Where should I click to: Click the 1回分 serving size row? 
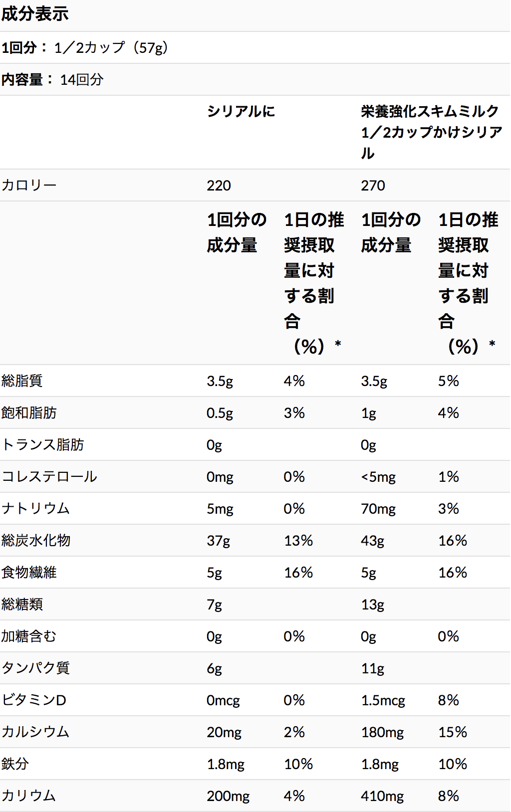[85, 48]
